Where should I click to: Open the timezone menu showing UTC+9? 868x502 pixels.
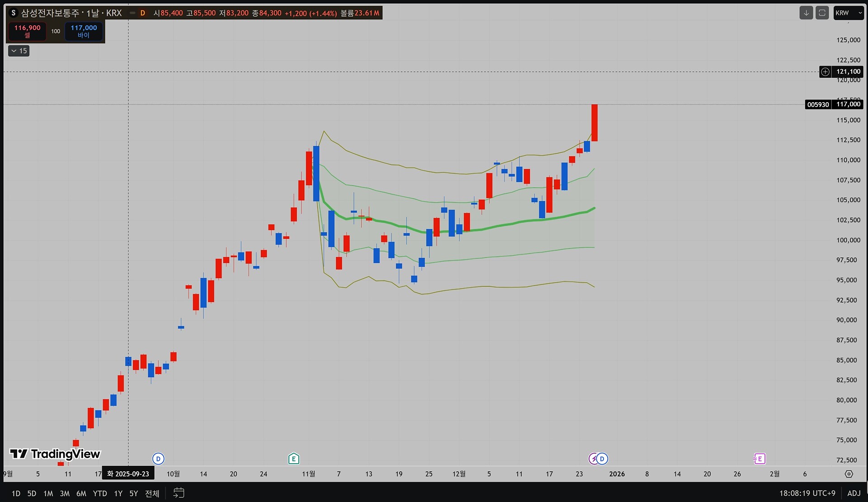click(x=807, y=493)
